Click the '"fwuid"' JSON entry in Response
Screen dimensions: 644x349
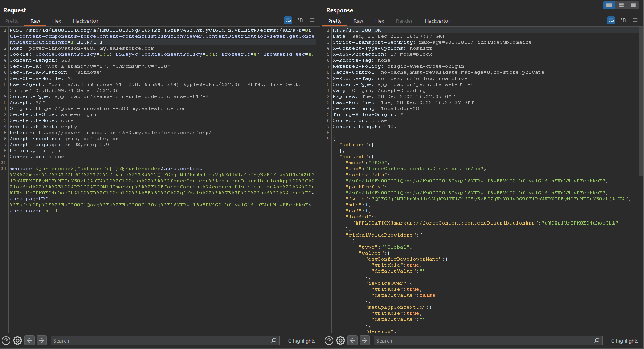pos(488,199)
